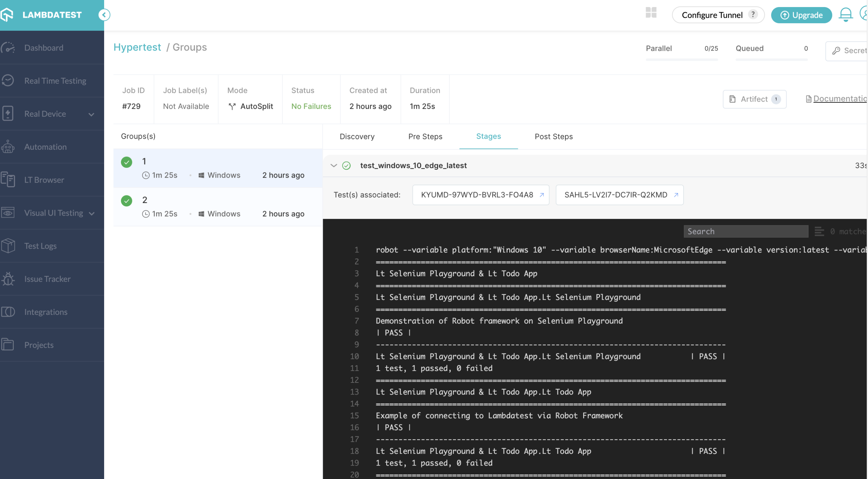Select group 1 row in Groups list

[218, 168]
